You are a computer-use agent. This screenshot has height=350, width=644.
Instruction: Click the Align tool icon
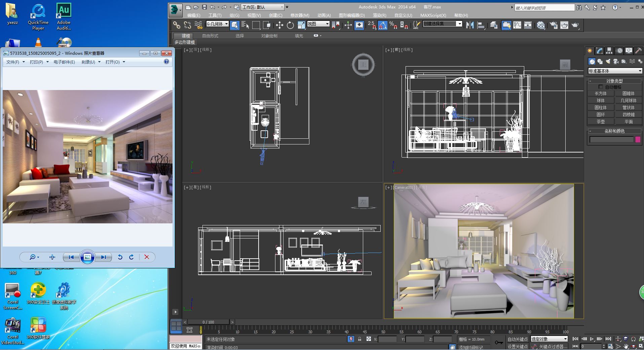coord(481,25)
